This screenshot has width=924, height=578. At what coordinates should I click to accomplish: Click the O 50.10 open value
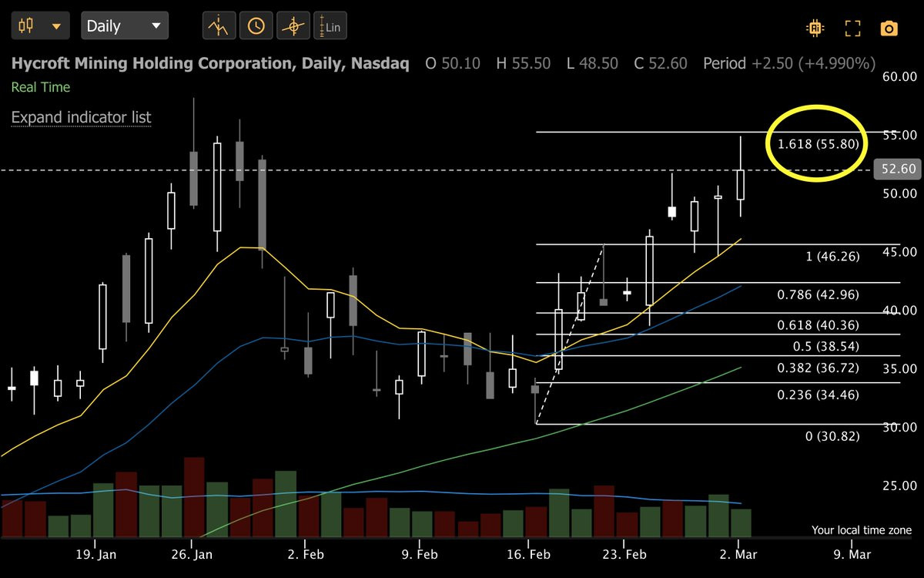pos(453,63)
